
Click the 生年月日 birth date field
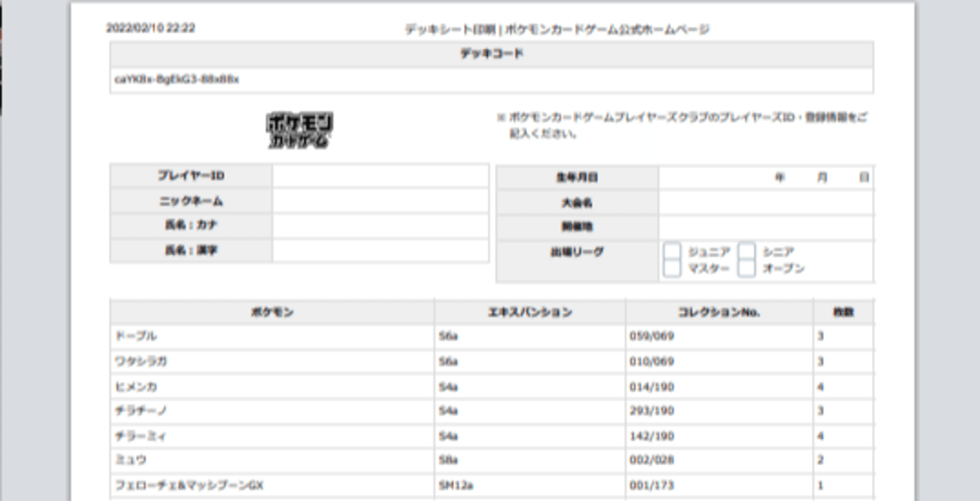[x=766, y=177]
